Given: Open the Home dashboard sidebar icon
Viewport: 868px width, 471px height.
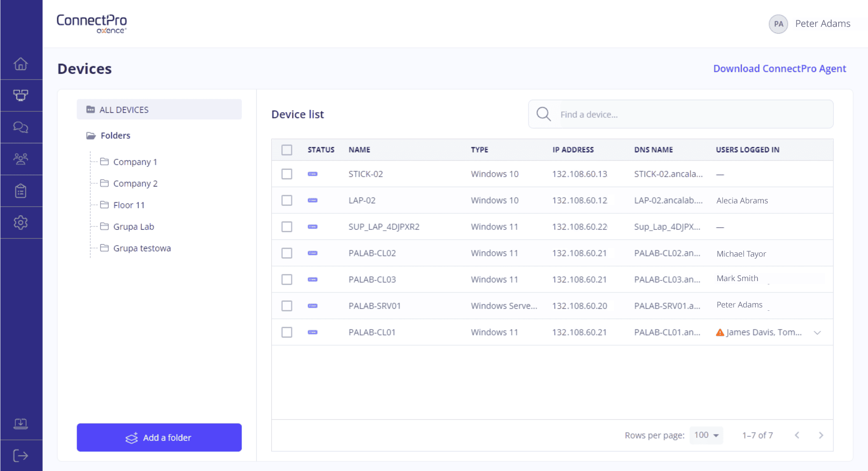Looking at the screenshot, I should point(21,64).
